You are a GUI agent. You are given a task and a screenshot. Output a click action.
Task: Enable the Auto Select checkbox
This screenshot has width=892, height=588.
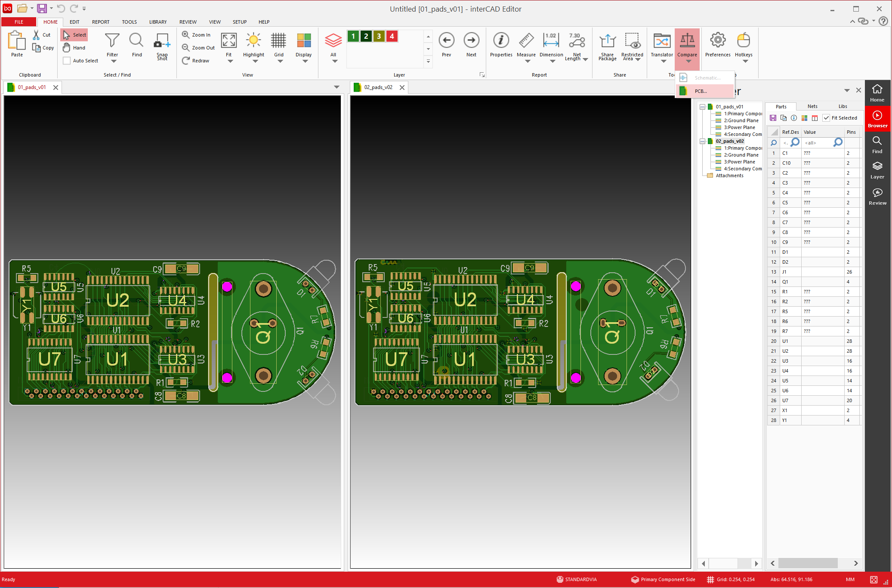pos(67,61)
